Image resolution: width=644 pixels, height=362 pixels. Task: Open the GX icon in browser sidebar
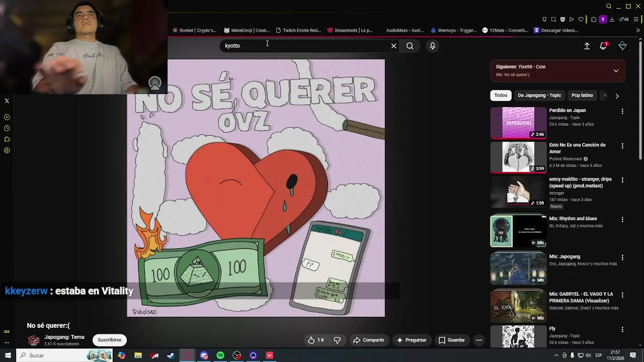coord(7,332)
